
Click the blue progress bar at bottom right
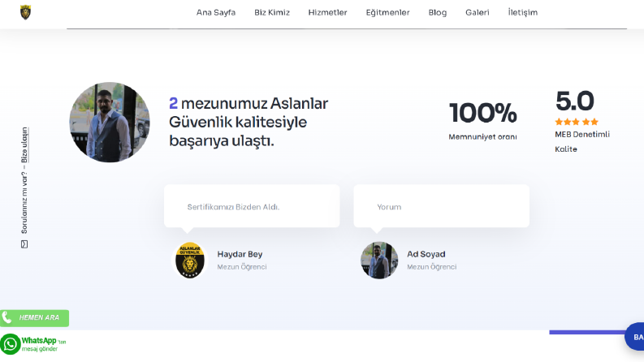coord(587,333)
